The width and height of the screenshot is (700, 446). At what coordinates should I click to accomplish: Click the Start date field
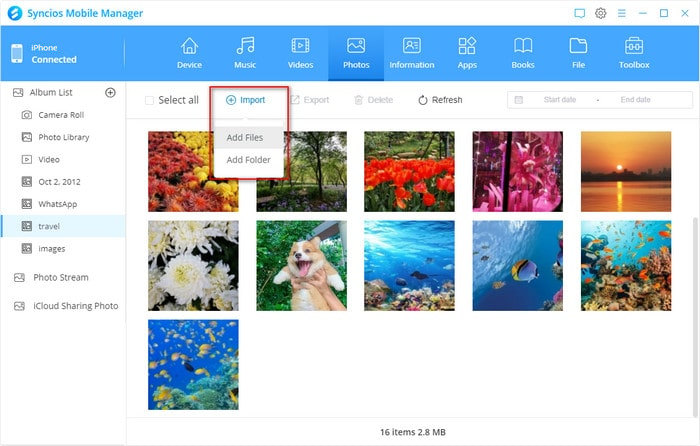[x=559, y=100]
